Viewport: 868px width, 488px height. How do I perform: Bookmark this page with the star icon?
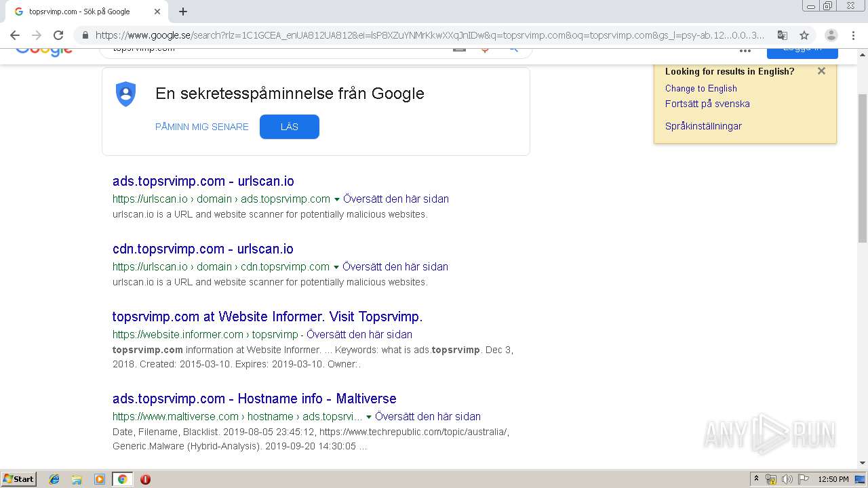click(804, 35)
